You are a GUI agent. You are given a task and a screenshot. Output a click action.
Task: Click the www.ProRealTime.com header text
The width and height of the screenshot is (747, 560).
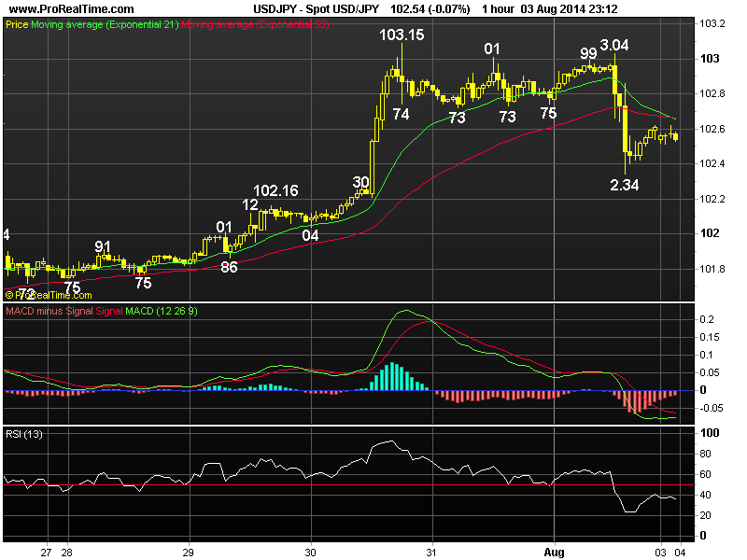[72, 9]
